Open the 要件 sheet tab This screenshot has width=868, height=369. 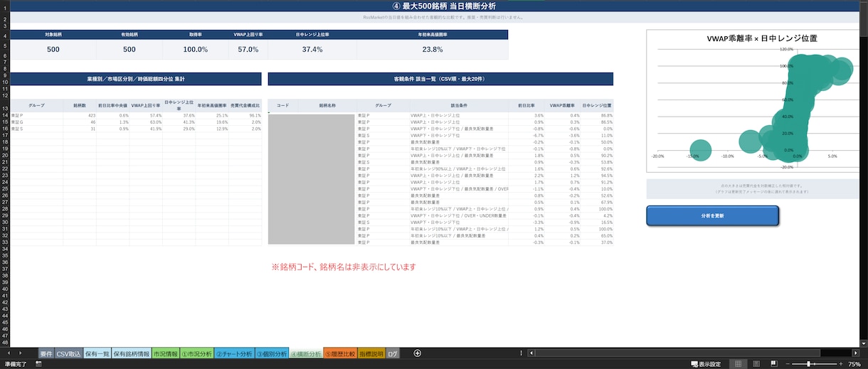click(x=46, y=353)
